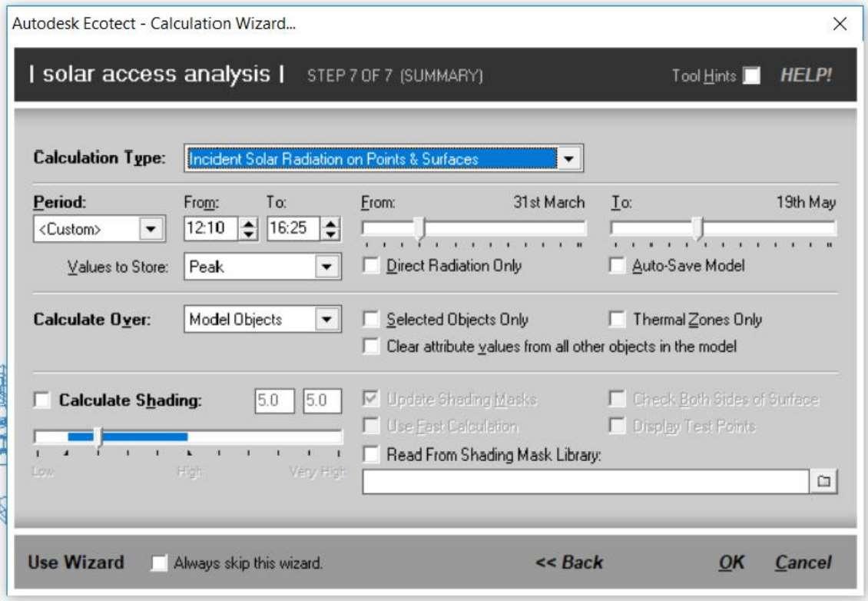Enable Auto-Save Model option
This screenshot has height=601, width=868.
617,265
